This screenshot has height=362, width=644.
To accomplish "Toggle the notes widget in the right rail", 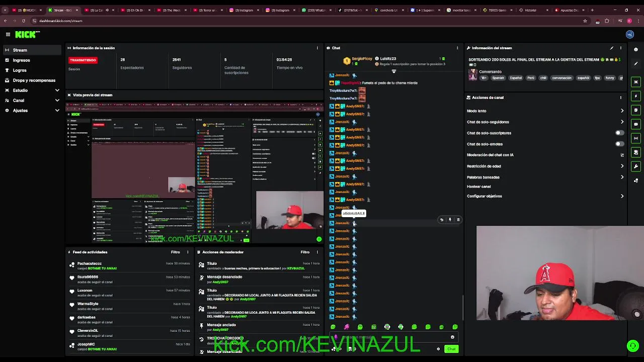I will click(636, 110).
